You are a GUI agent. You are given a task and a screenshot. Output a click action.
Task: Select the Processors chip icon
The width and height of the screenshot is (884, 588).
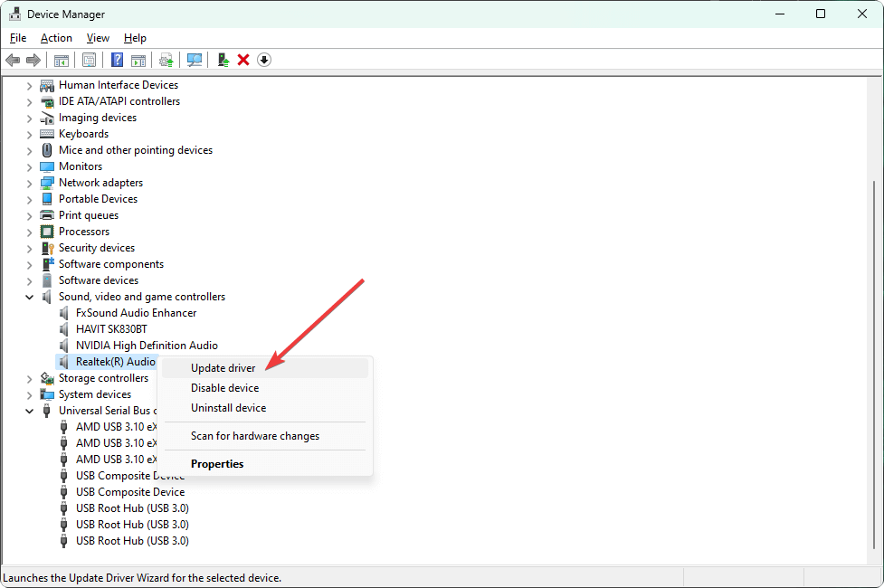tap(47, 232)
